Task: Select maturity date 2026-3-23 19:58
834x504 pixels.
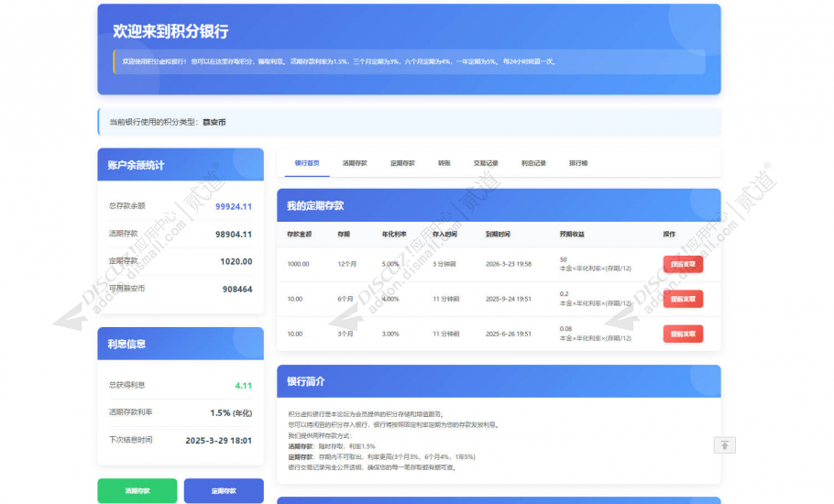Action: 509,264
